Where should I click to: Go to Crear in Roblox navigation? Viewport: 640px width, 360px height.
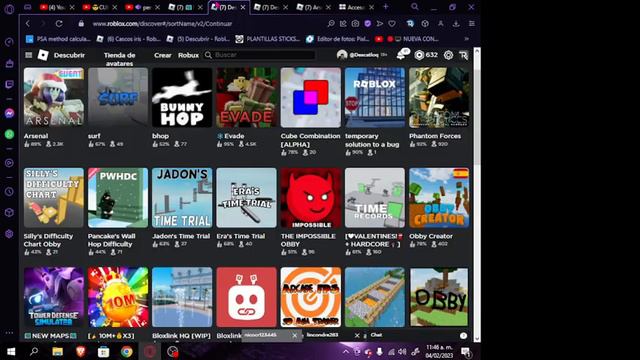coord(162,55)
